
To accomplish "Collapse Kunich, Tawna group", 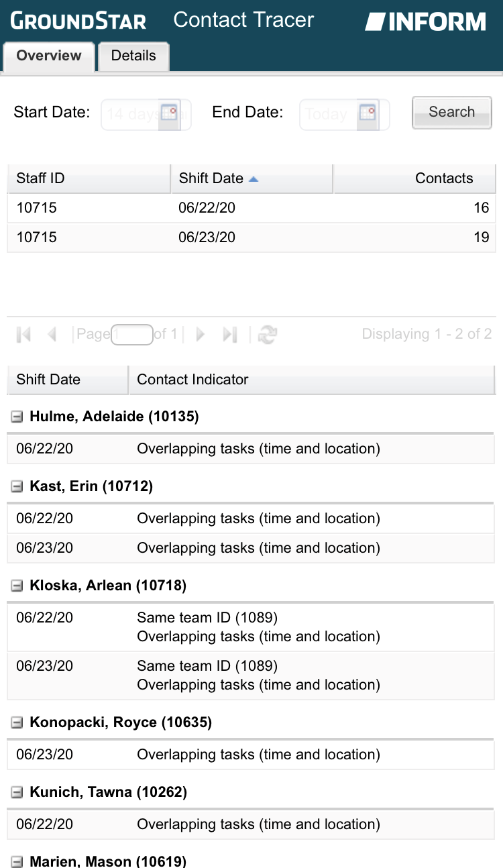I will pos(17,793).
